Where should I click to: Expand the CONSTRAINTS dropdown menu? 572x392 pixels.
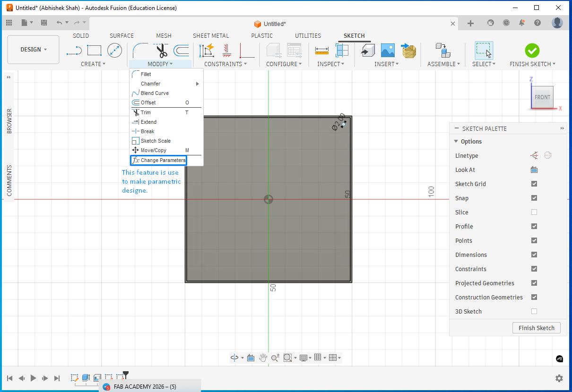point(225,64)
